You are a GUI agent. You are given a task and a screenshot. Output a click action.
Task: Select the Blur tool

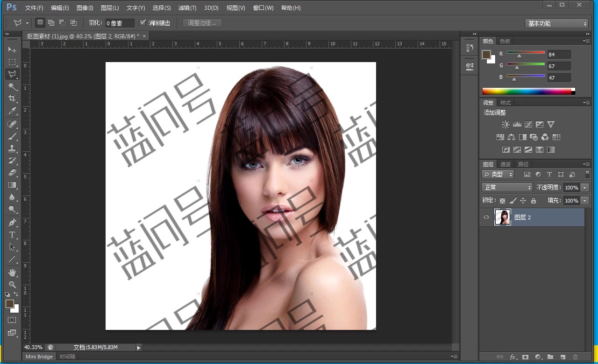12,197
